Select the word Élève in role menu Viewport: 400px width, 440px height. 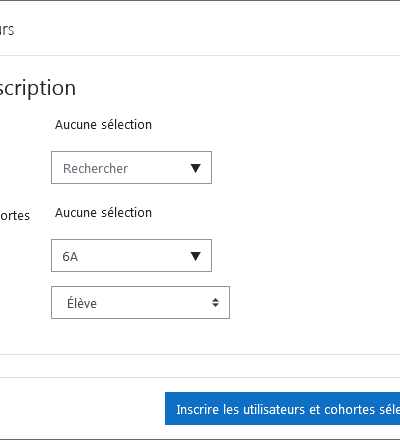[82, 303]
